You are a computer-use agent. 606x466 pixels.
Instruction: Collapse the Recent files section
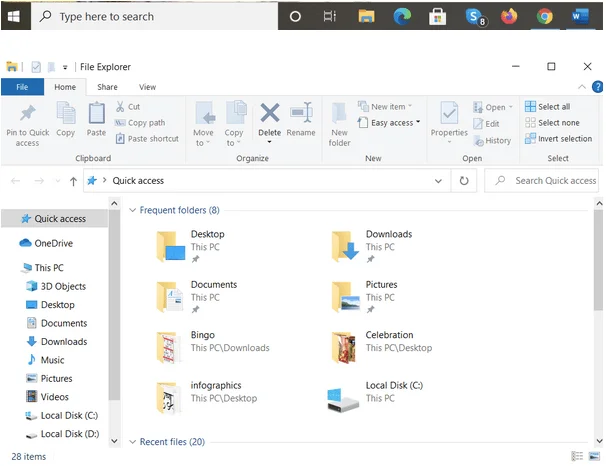132,442
